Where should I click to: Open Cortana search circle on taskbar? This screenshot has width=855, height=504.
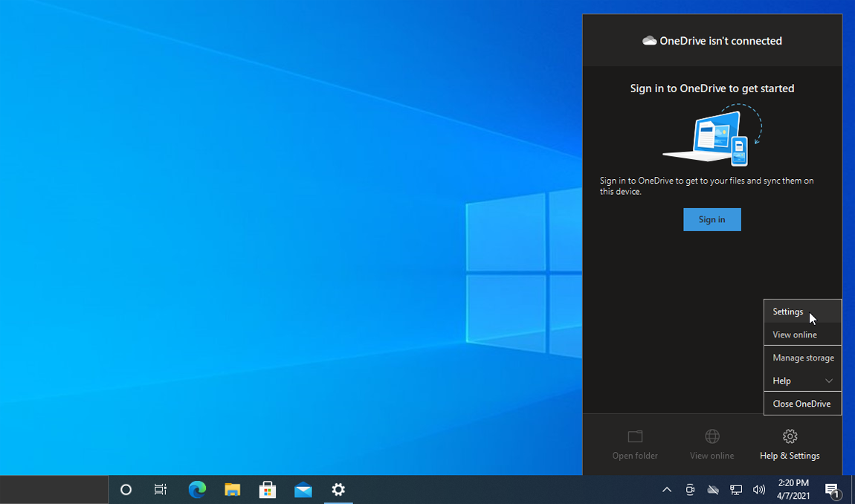126,489
